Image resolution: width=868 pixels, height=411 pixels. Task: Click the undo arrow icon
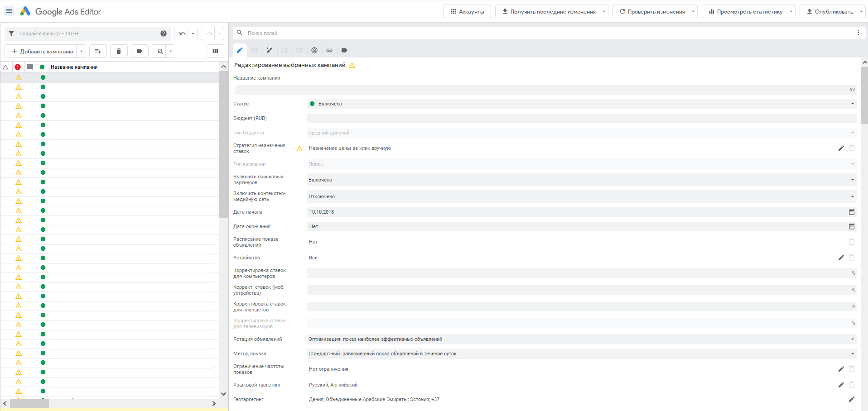(x=182, y=33)
